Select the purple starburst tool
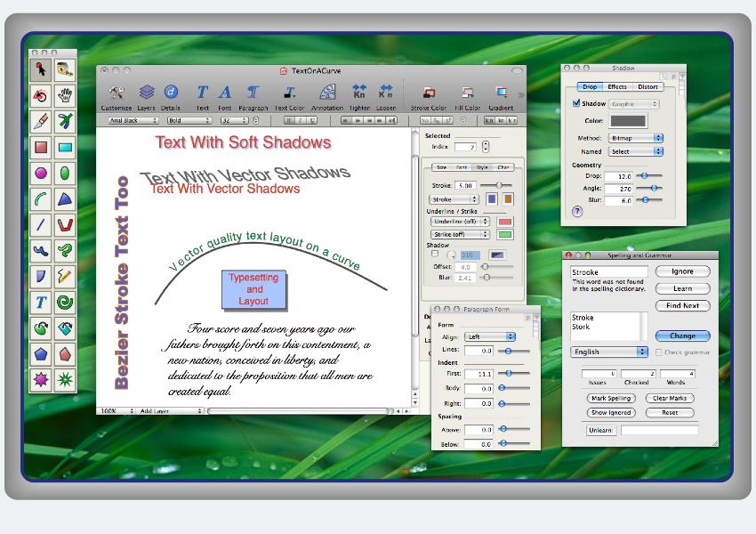This screenshot has height=534, width=756. click(41, 380)
